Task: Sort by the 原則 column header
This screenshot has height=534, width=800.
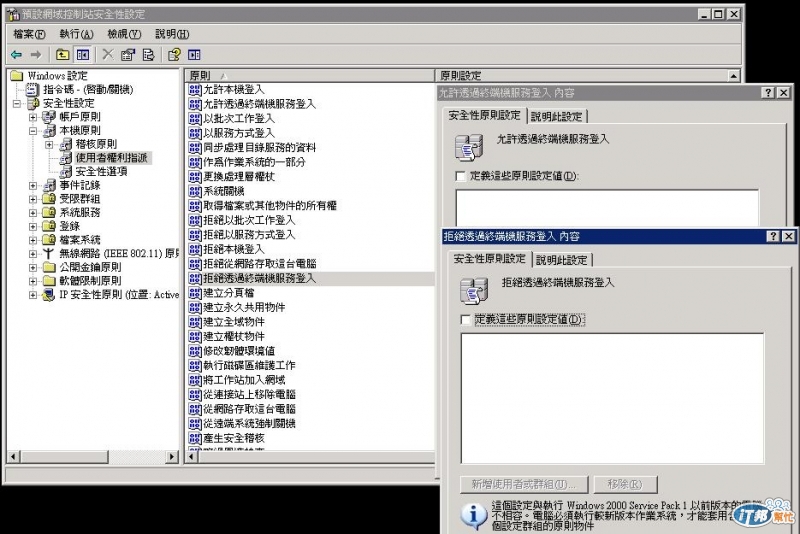Action: (309, 75)
